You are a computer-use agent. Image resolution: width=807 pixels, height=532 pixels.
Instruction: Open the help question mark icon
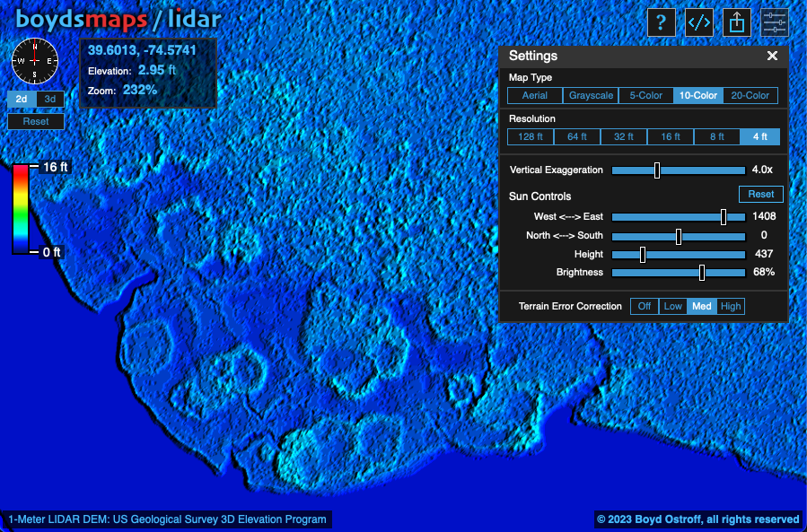(x=661, y=22)
